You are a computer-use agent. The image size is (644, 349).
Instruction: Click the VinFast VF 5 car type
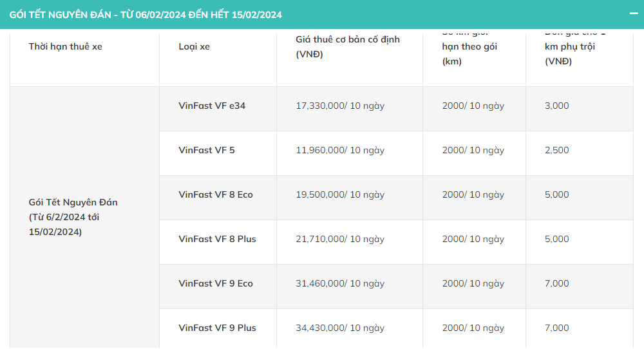[207, 150]
